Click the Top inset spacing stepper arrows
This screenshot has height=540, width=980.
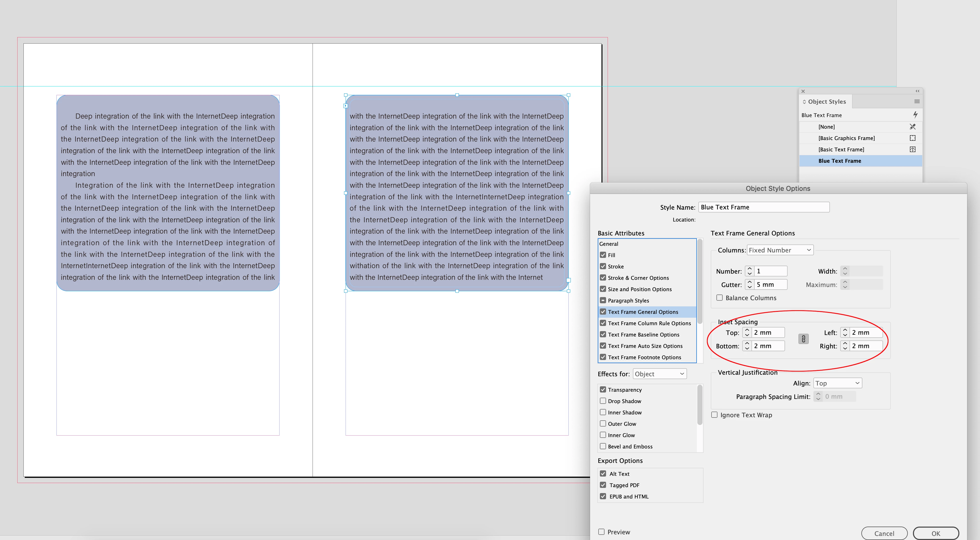click(x=747, y=332)
